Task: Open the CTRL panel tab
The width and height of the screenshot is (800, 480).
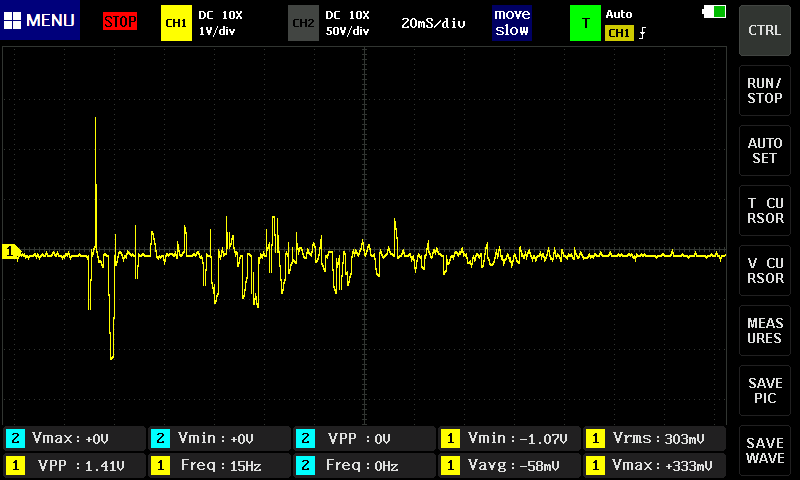Action: pos(765,30)
